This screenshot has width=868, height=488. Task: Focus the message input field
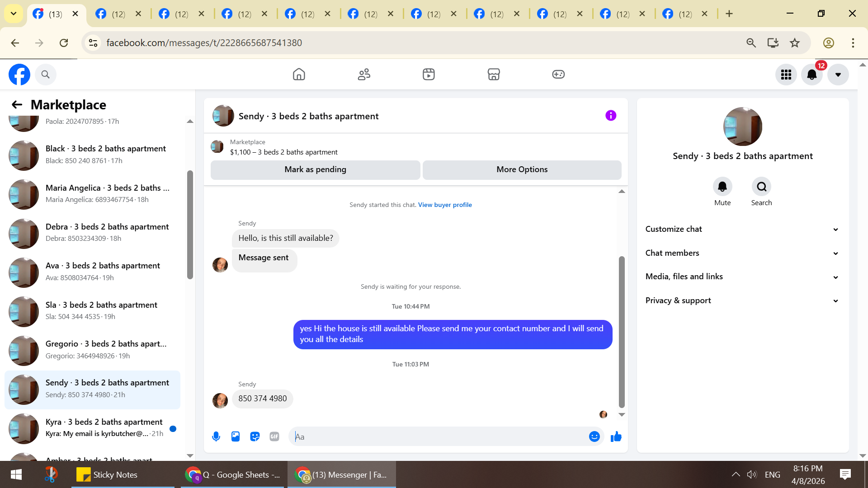[x=439, y=436]
